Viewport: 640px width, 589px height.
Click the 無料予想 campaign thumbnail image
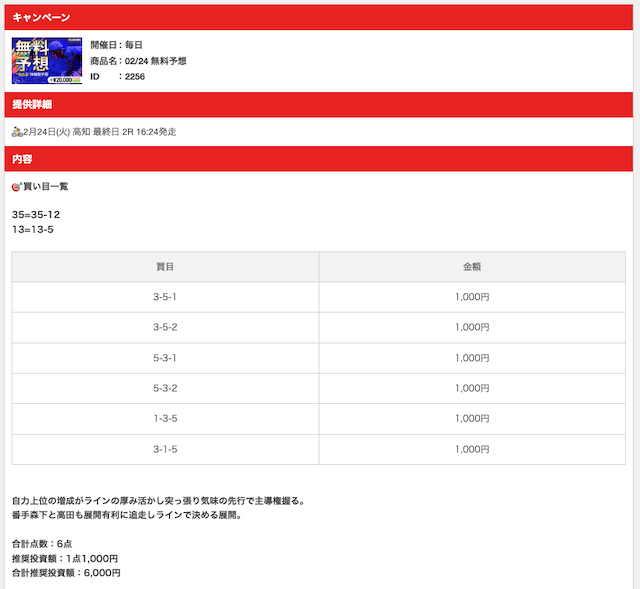tap(47, 61)
